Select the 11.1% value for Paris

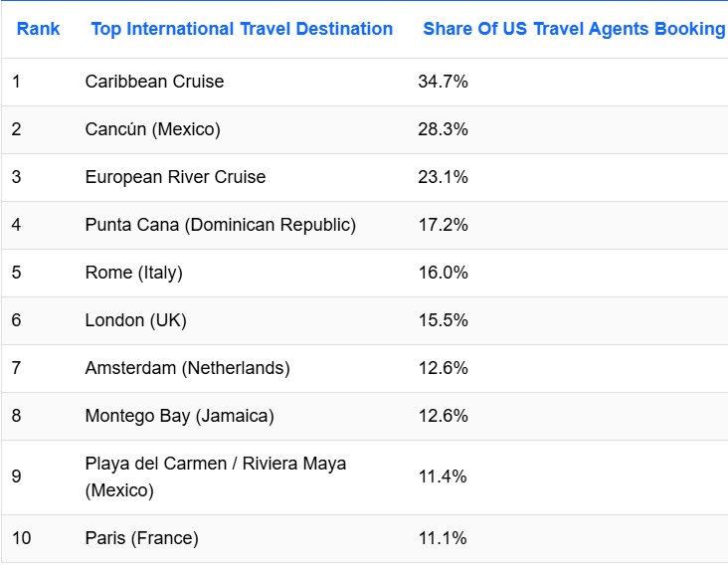pos(443,538)
